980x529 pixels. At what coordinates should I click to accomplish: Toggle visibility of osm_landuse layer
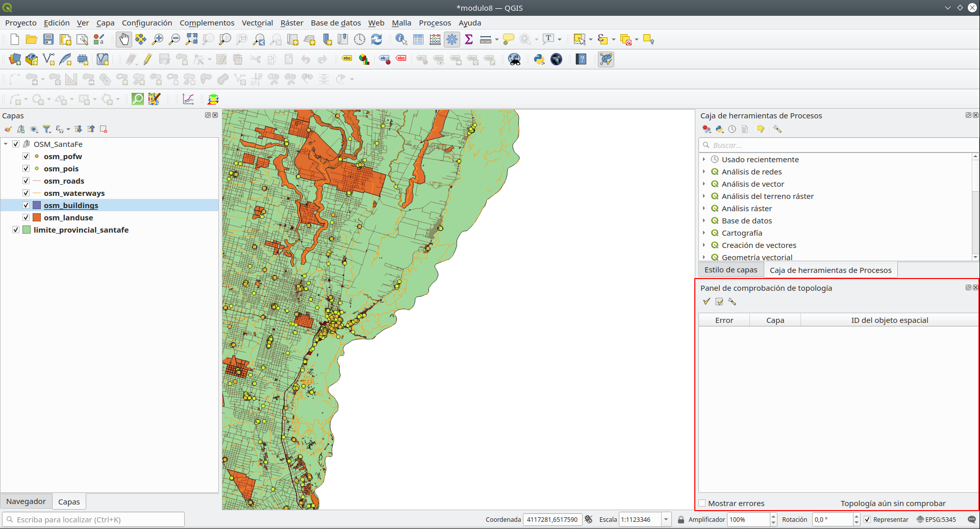(26, 217)
